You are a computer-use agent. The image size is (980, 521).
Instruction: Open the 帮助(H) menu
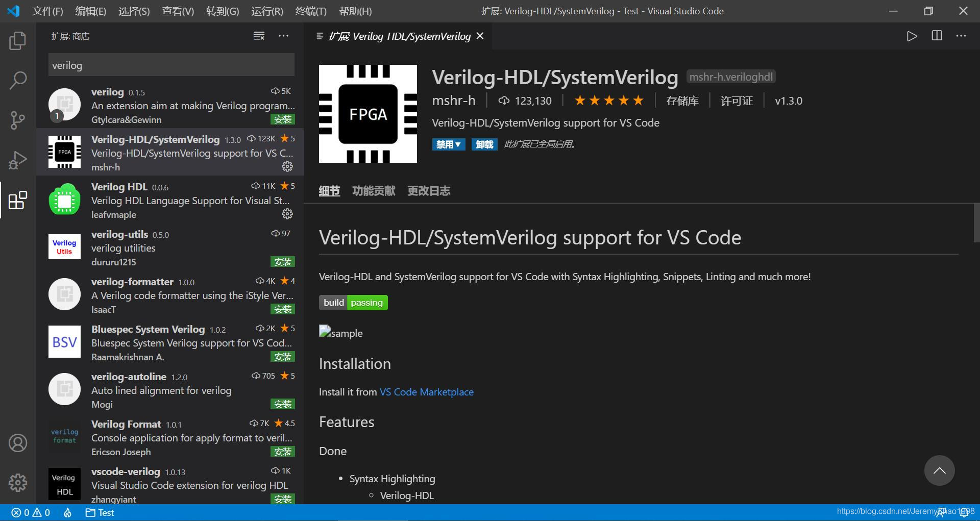point(355,11)
